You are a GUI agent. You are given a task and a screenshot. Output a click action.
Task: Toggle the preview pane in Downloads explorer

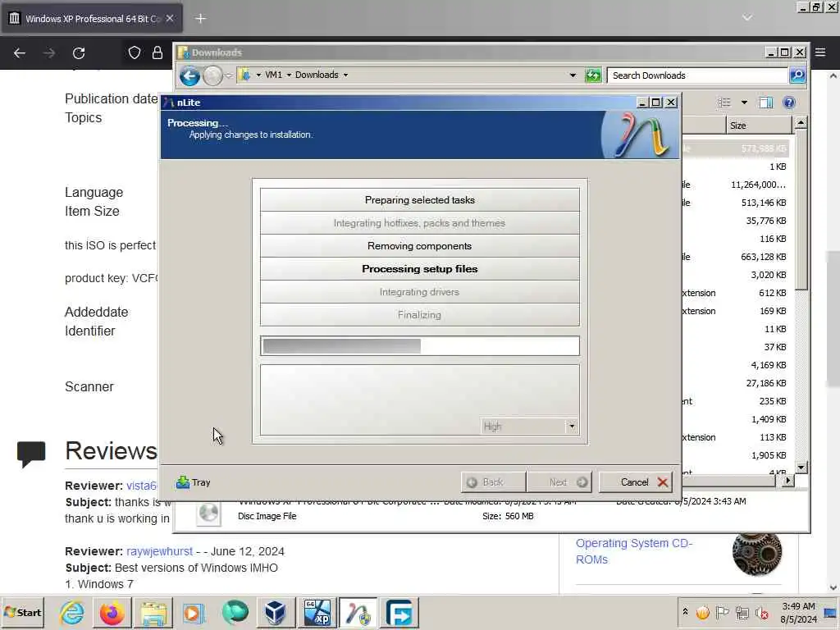point(766,103)
